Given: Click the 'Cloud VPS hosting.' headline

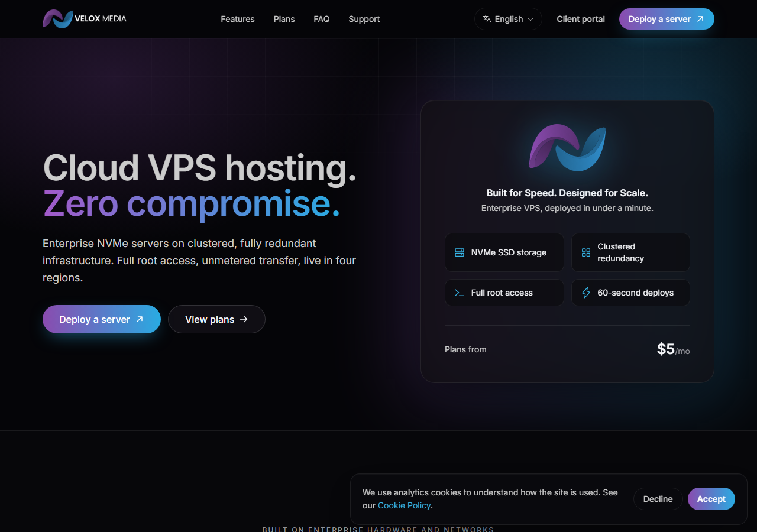Looking at the screenshot, I should [x=200, y=167].
